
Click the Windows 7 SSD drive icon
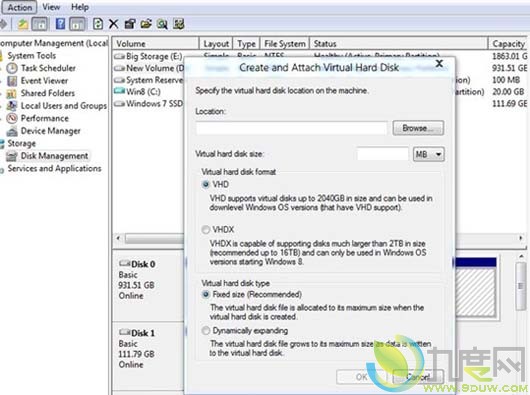(119, 103)
